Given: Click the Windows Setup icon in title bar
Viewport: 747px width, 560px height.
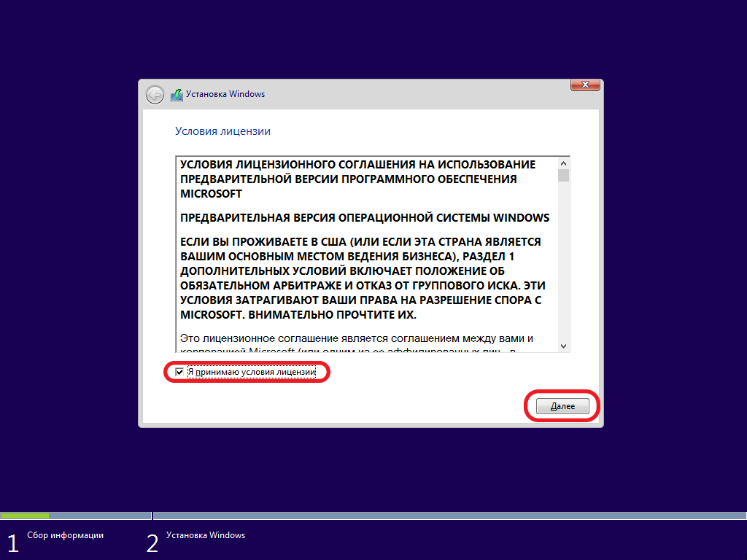Looking at the screenshot, I should [x=177, y=95].
